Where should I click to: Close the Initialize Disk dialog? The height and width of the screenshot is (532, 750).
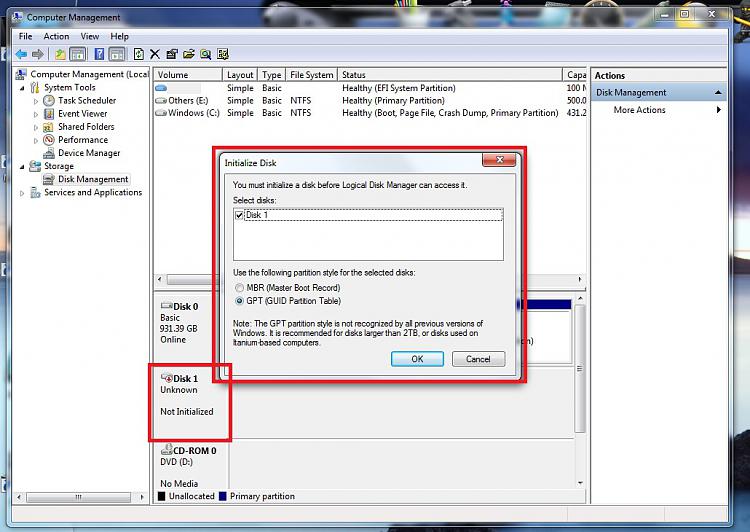click(499, 160)
